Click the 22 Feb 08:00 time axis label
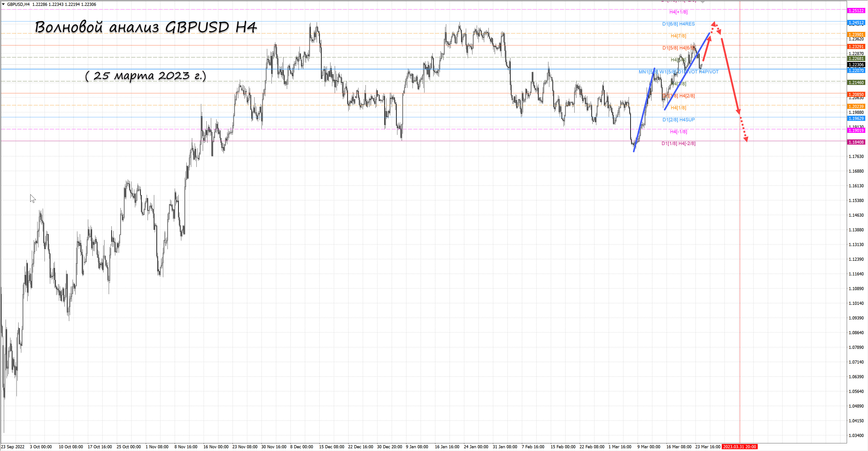This screenshot has height=451, width=868. pyautogui.click(x=592, y=447)
